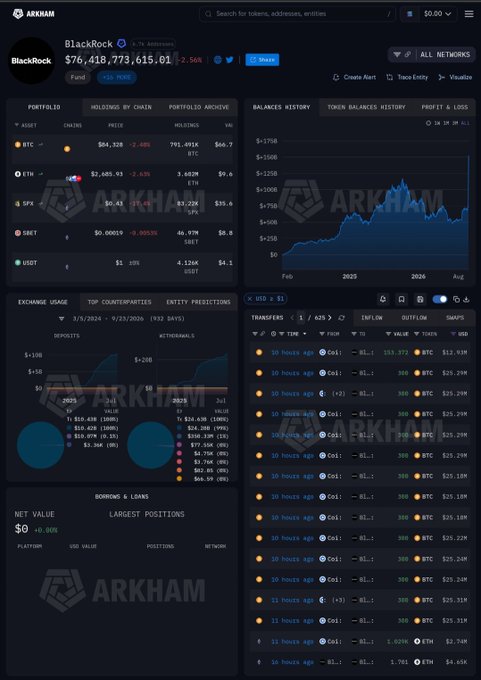Open the $4.65K ETH transfer row
Screen dimensions: 481x680
(360, 662)
